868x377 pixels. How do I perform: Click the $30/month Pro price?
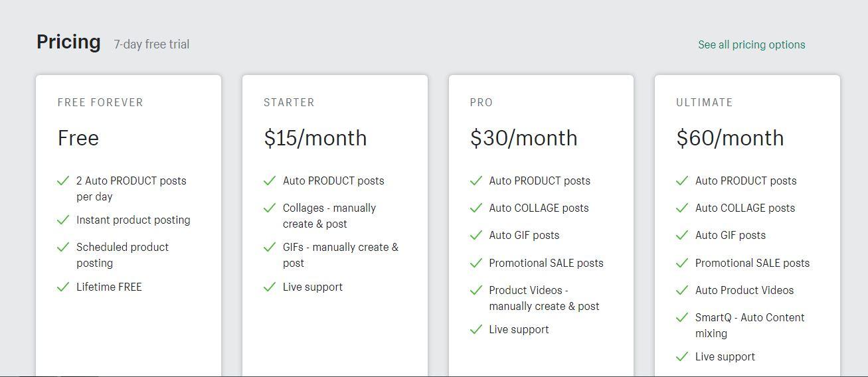pos(523,138)
